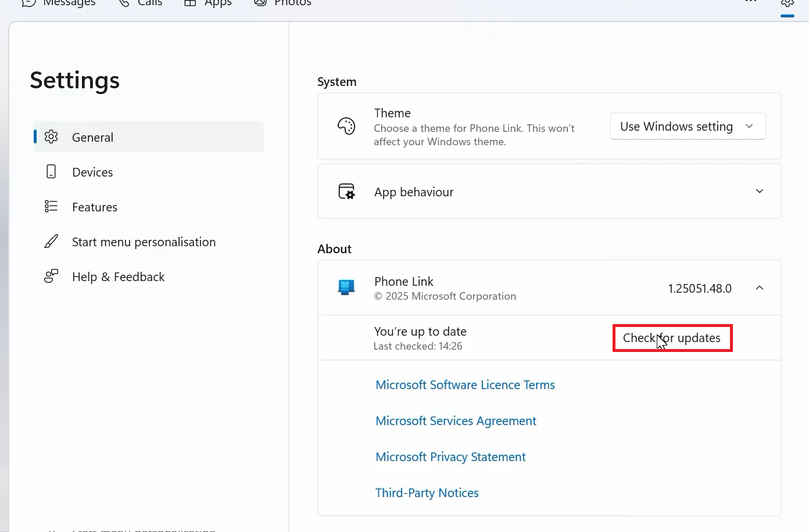Image resolution: width=809 pixels, height=532 pixels.
Task: Open the Devices settings section
Action: pyautogui.click(x=149, y=172)
